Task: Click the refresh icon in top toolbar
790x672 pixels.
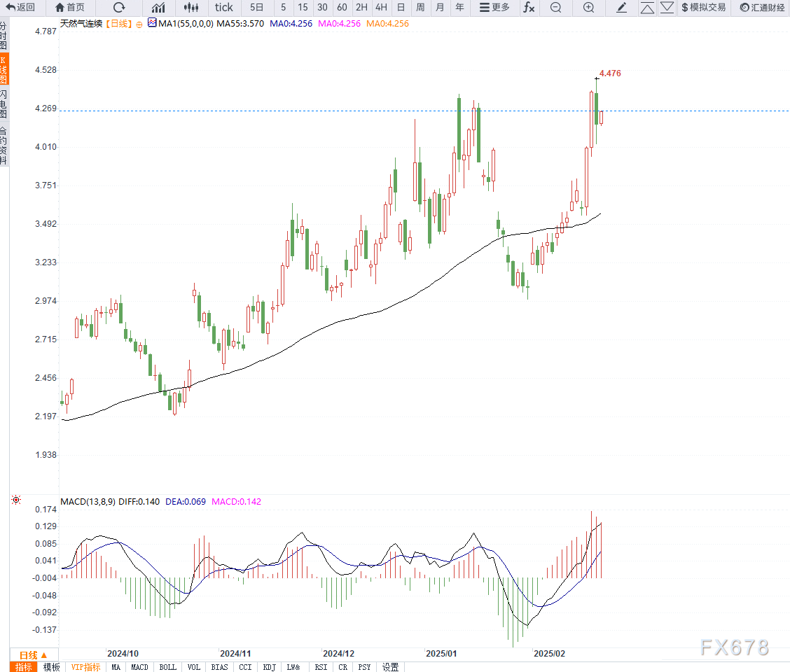Action: pyautogui.click(x=119, y=8)
